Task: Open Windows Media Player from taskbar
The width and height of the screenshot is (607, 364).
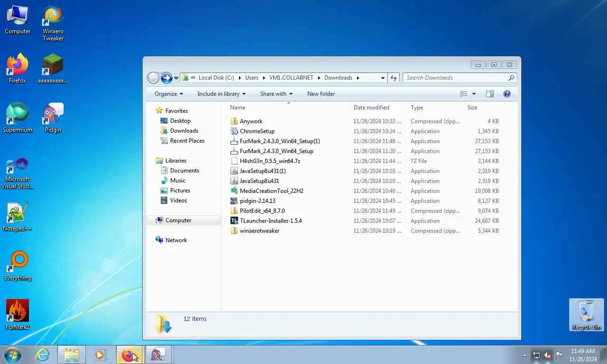Action: click(x=100, y=355)
